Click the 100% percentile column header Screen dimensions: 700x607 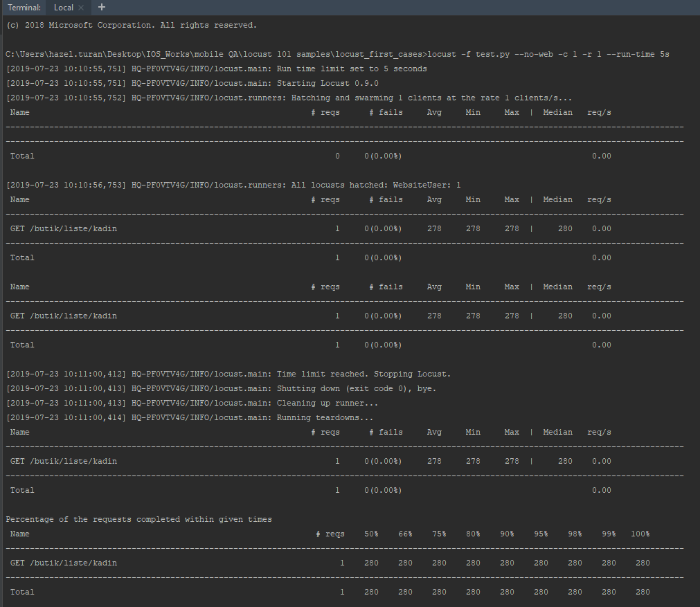[x=640, y=534]
